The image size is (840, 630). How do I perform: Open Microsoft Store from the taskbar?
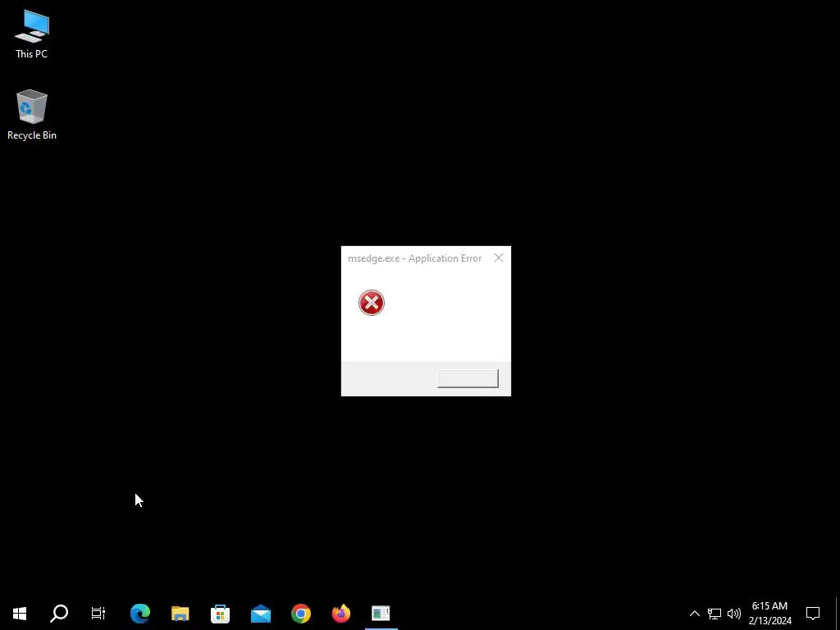click(x=220, y=613)
